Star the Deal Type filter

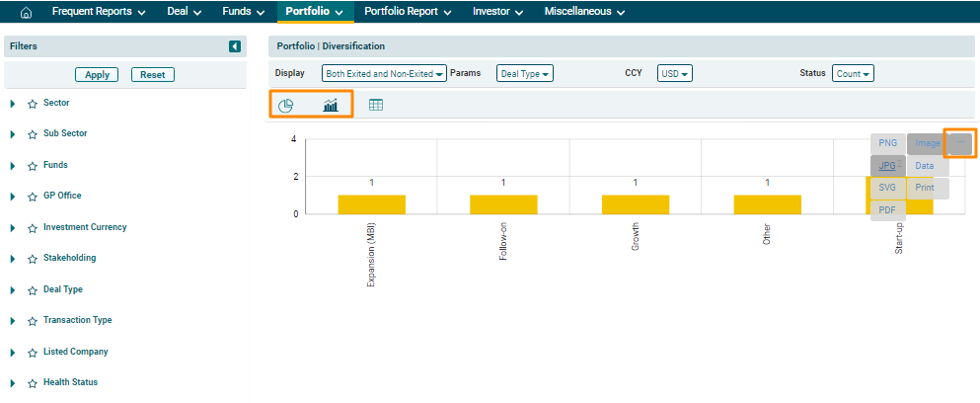coord(33,290)
